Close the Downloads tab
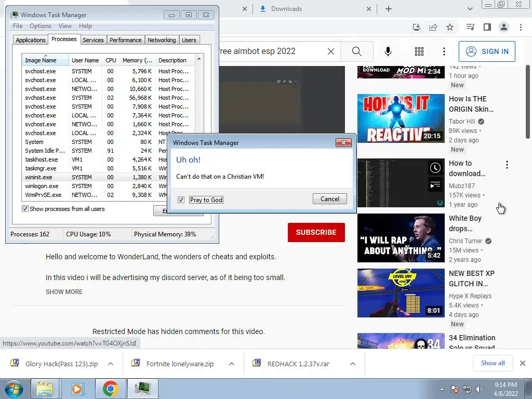 369,9
